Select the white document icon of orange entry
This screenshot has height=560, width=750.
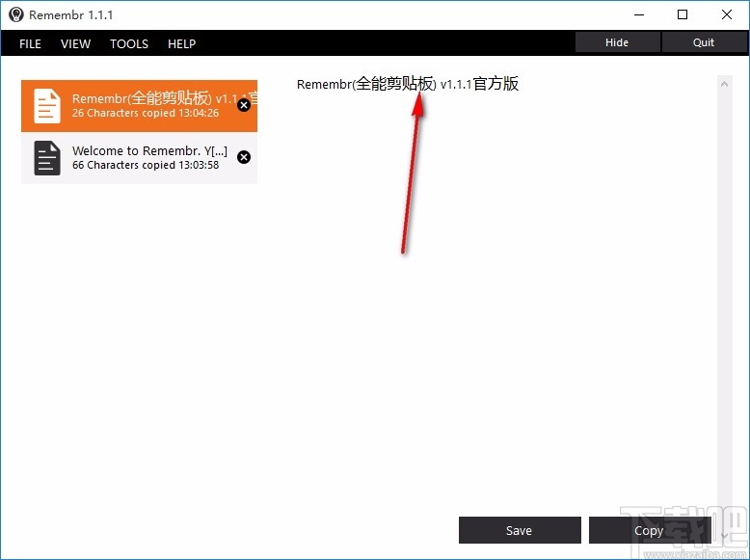47,106
